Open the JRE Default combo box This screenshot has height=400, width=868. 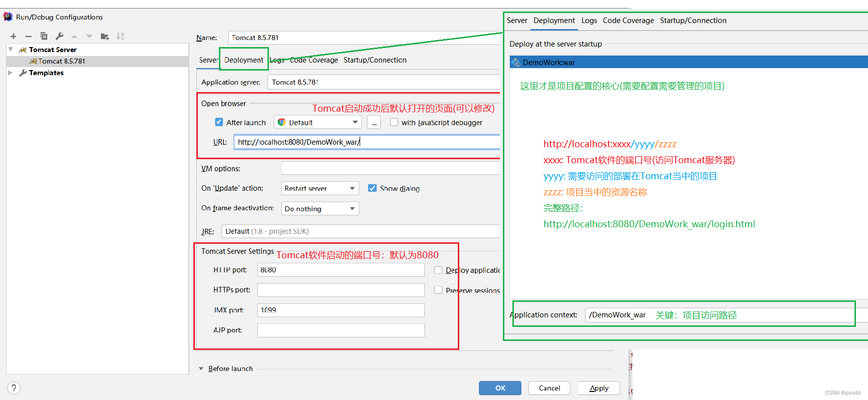(361, 231)
